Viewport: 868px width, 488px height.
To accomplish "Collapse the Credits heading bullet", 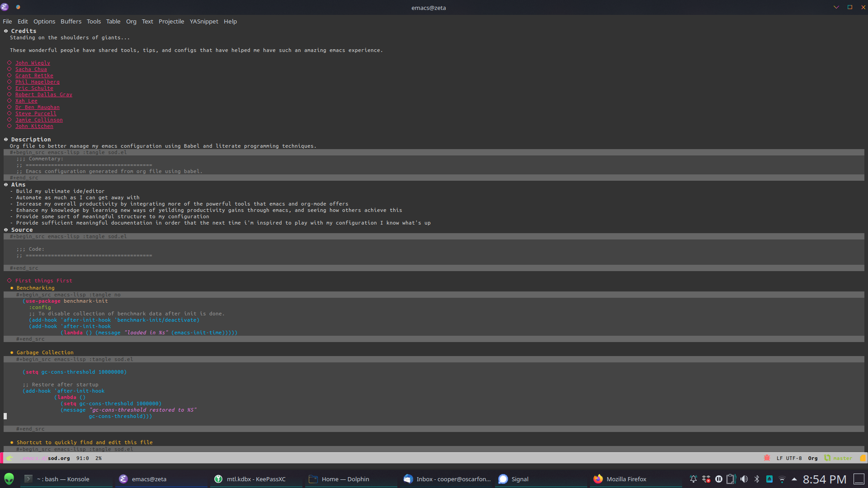I will (x=6, y=31).
